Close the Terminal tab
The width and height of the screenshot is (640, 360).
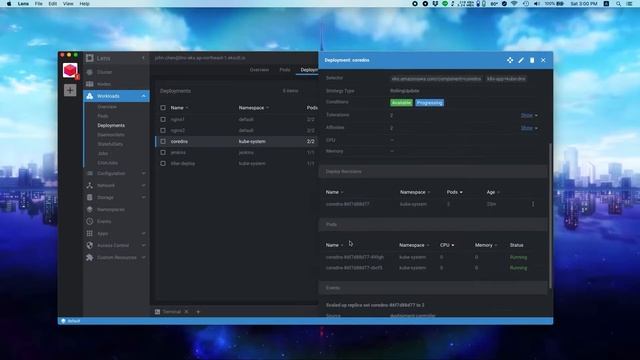[187, 312]
